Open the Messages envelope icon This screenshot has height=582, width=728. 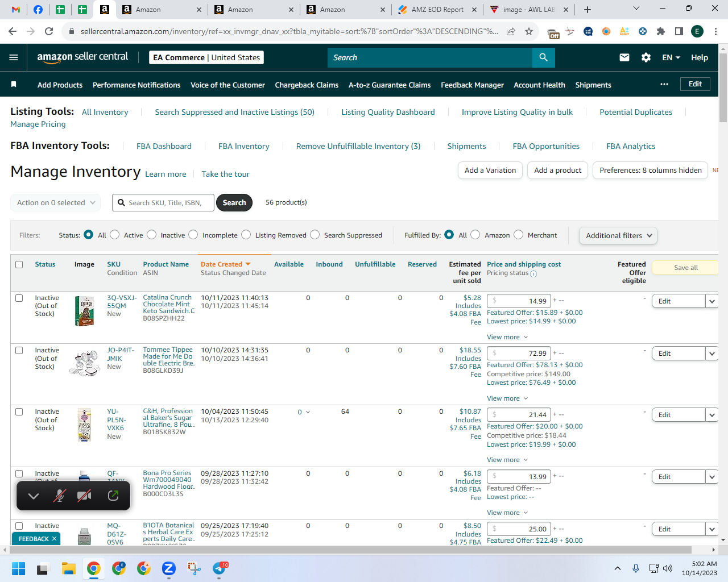624,57
